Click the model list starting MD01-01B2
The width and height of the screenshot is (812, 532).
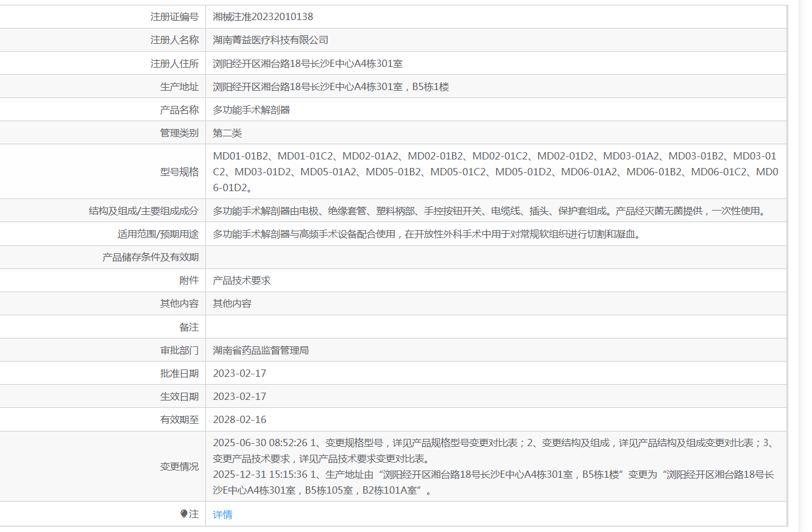495,172
